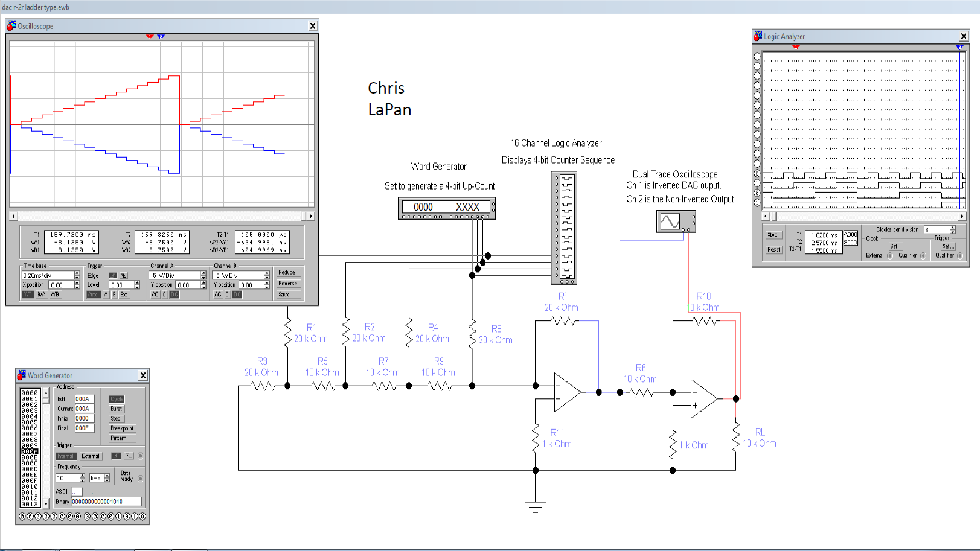Click resistor R4 20 k Ohm
Image resolution: width=980 pixels, height=551 pixels.
pyautogui.click(x=409, y=332)
